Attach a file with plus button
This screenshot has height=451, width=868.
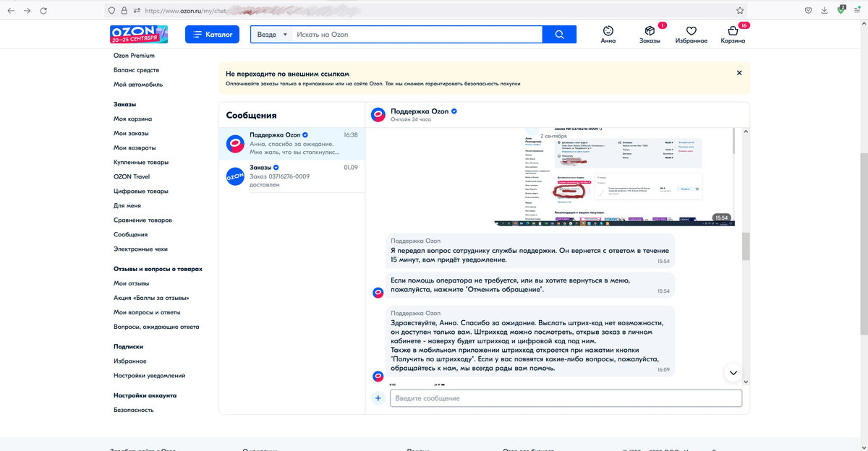coord(378,398)
